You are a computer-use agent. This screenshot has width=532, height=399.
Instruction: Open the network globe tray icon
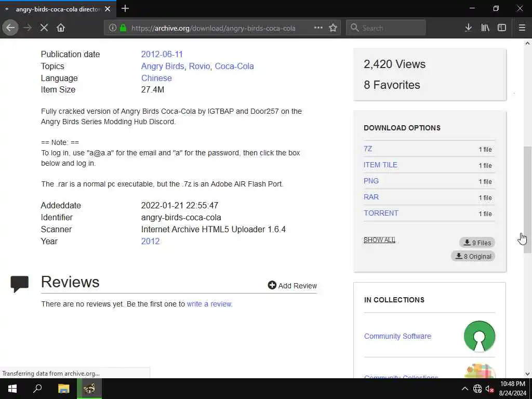(x=477, y=389)
